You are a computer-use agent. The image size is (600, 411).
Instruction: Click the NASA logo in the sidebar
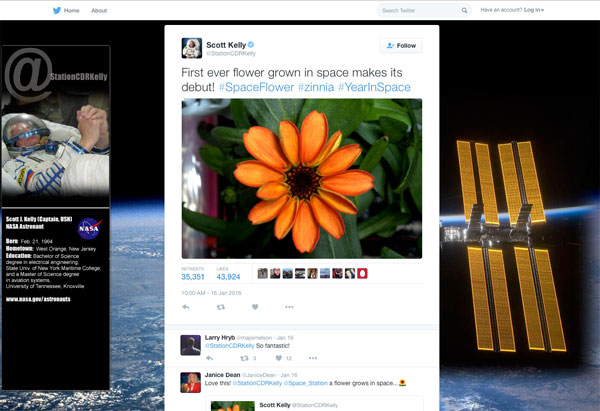click(90, 228)
